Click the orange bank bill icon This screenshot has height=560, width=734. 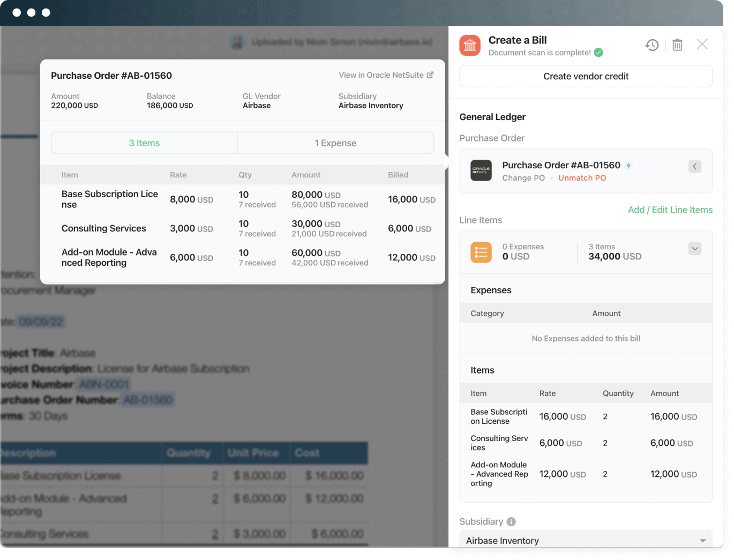(x=470, y=46)
